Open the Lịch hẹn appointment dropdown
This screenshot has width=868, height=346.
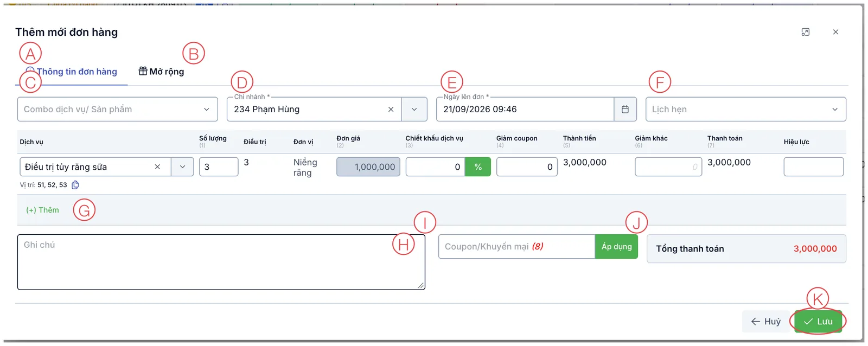(x=746, y=109)
